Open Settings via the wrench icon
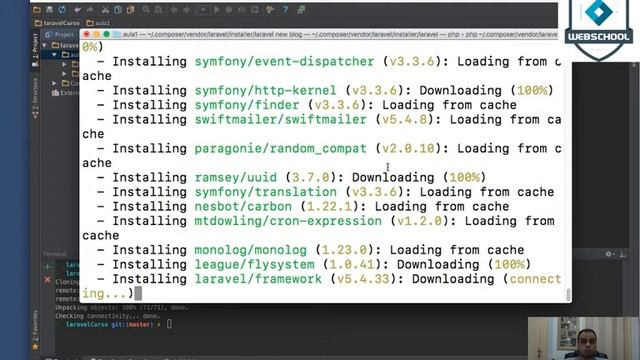Screen dimensions: 640x360 pos(270,9)
